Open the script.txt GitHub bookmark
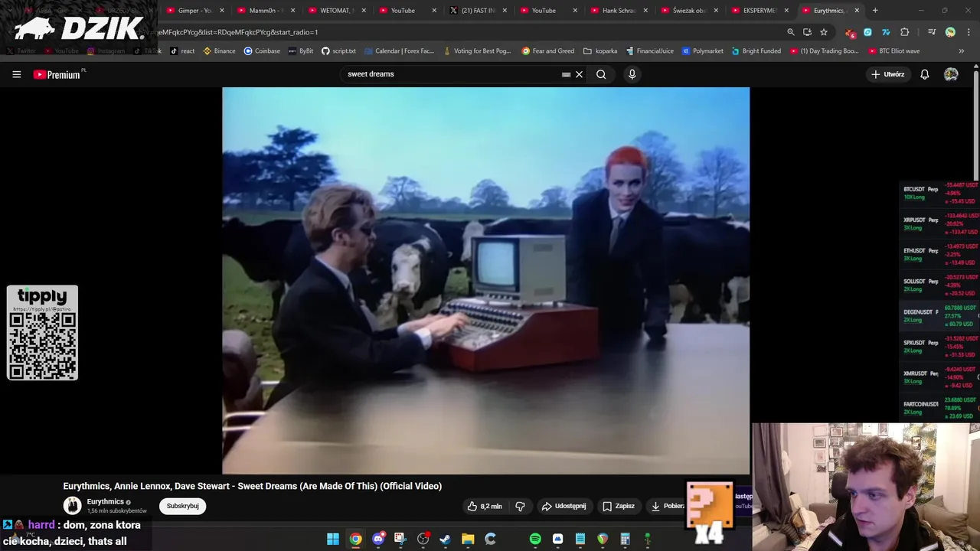This screenshot has height=551, width=980. (338, 51)
